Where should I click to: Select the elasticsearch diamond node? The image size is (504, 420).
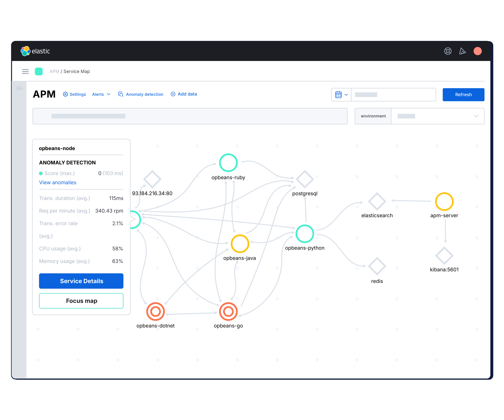click(377, 201)
